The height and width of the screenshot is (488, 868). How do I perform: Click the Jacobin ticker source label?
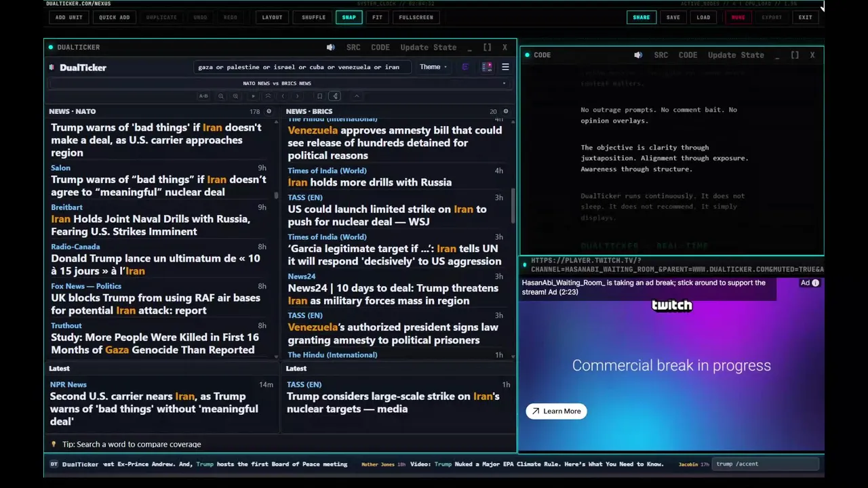(688, 464)
